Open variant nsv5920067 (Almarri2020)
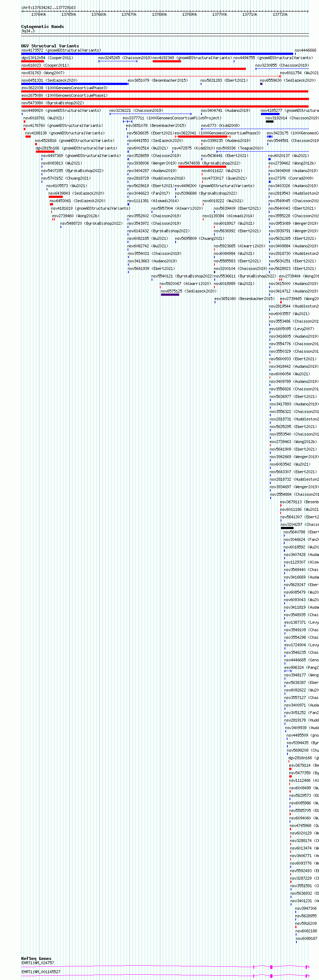319x980 pixels. (185, 284)
